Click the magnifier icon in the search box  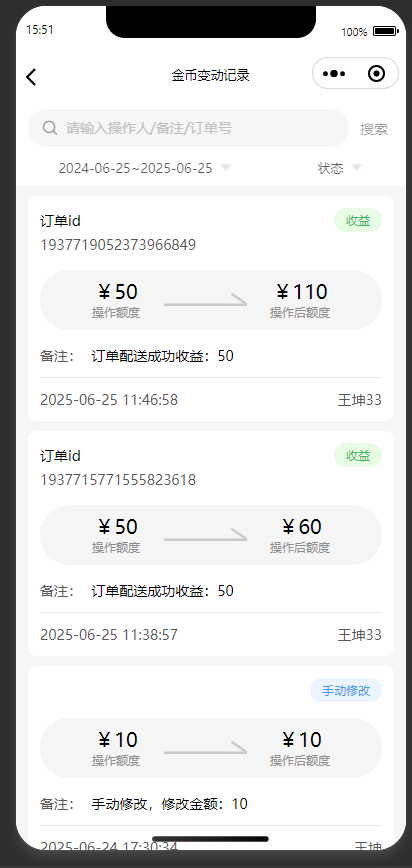coord(50,128)
